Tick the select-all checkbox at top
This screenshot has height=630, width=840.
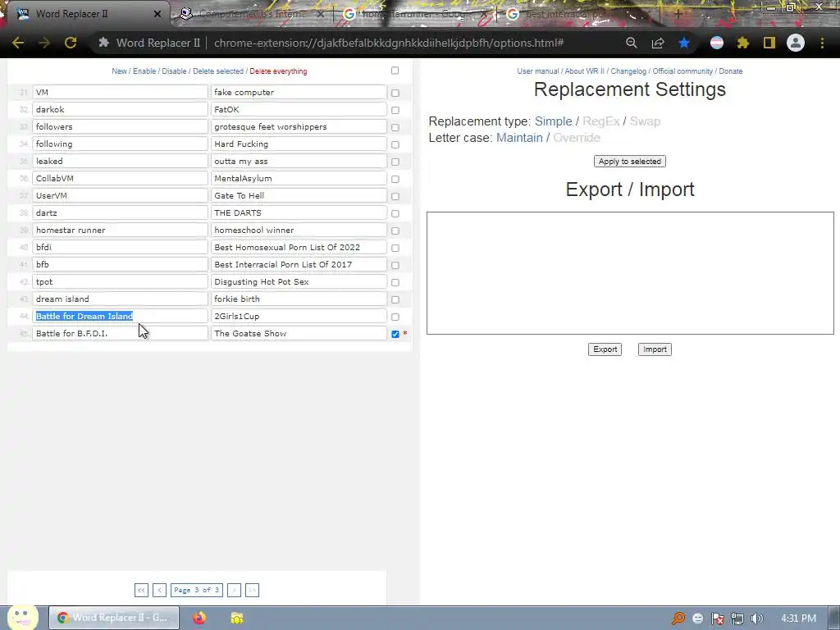pos(395,71)
